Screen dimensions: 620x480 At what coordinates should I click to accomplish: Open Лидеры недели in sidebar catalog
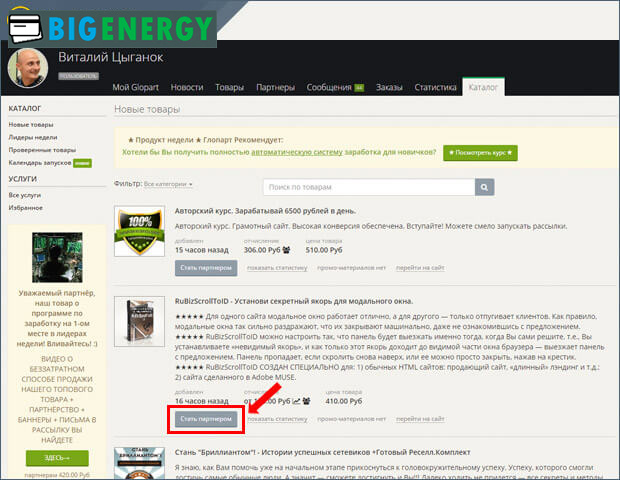click(33, 137)
